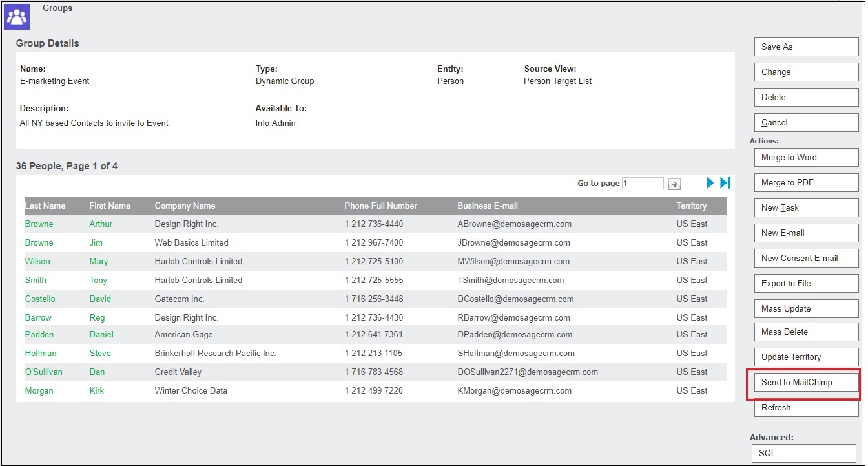
Task: Open last name Costello link
Action: [40, 299]
